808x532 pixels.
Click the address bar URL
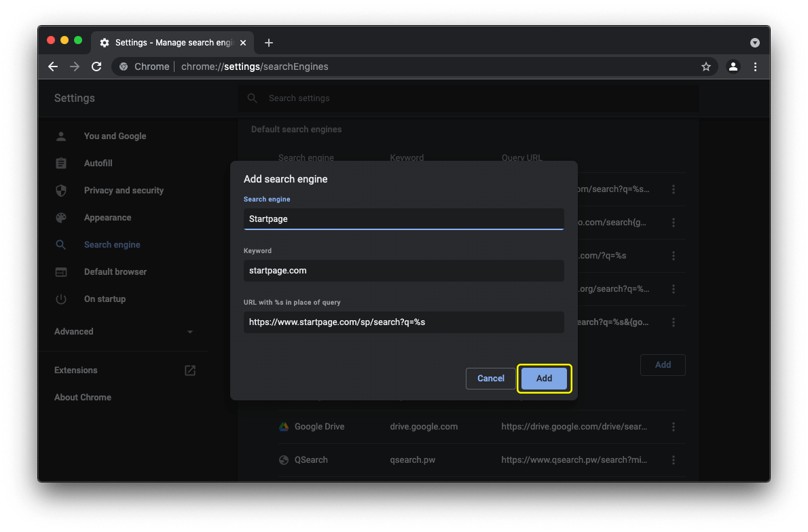(255, 66)
